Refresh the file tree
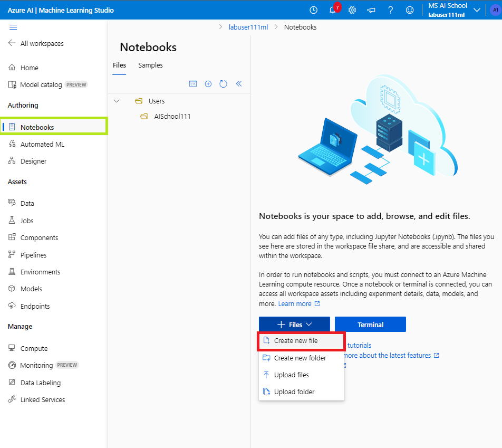This screenshot has height=448, width=502. click(x=223, y=84)
